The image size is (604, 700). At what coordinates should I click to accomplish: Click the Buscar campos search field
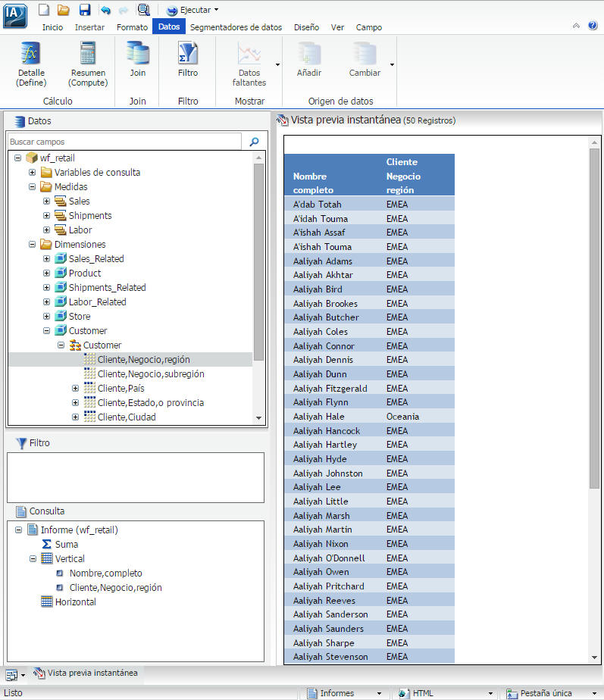(x=124, y=142)
